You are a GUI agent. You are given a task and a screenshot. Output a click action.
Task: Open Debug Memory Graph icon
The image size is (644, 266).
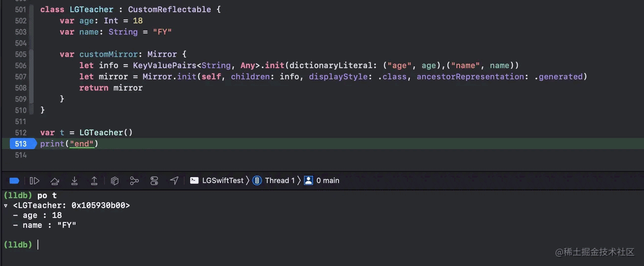[x=134, y=181]
